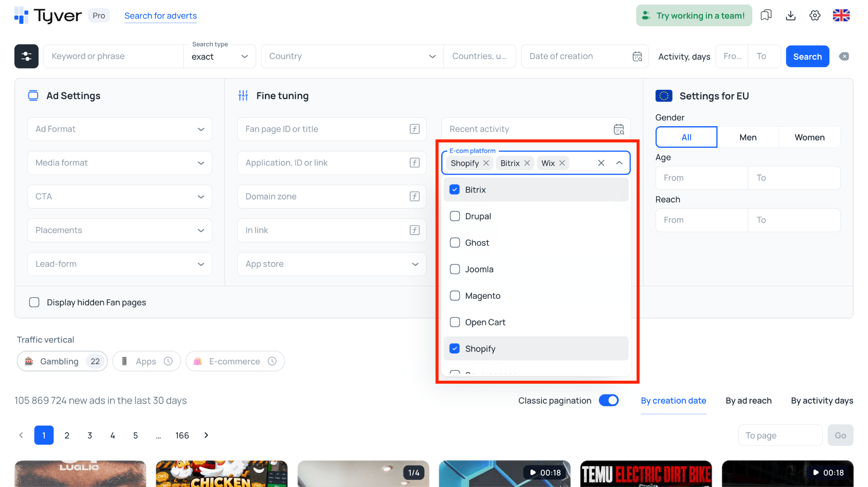
Task: Open Date of creation calendar icon
Action: (x=637, y=56)
